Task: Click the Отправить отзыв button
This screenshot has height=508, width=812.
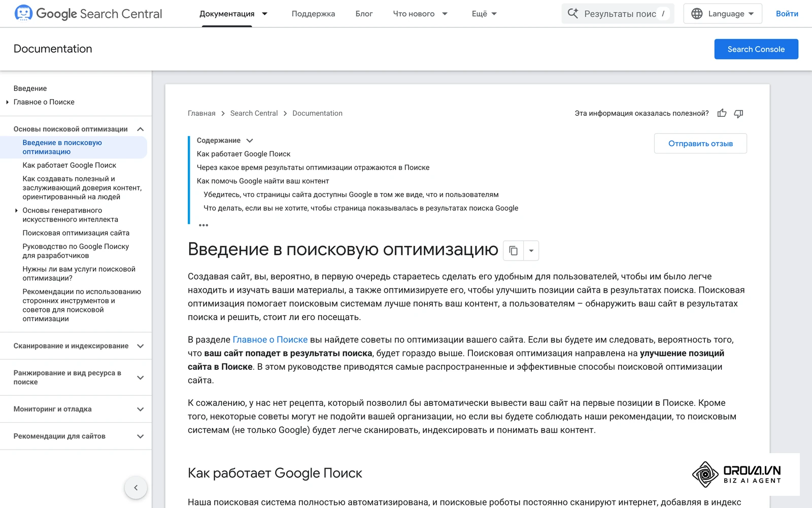Action: [700, 143]
